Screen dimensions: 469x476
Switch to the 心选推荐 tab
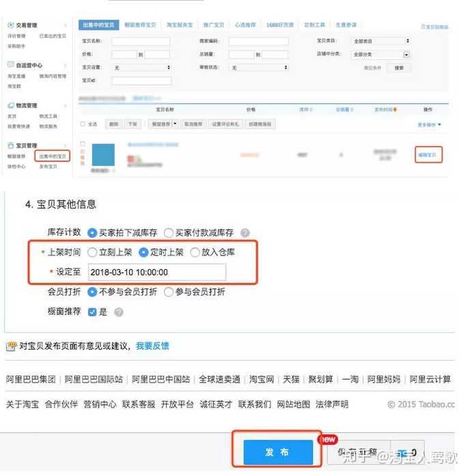[x=245, y=25]
